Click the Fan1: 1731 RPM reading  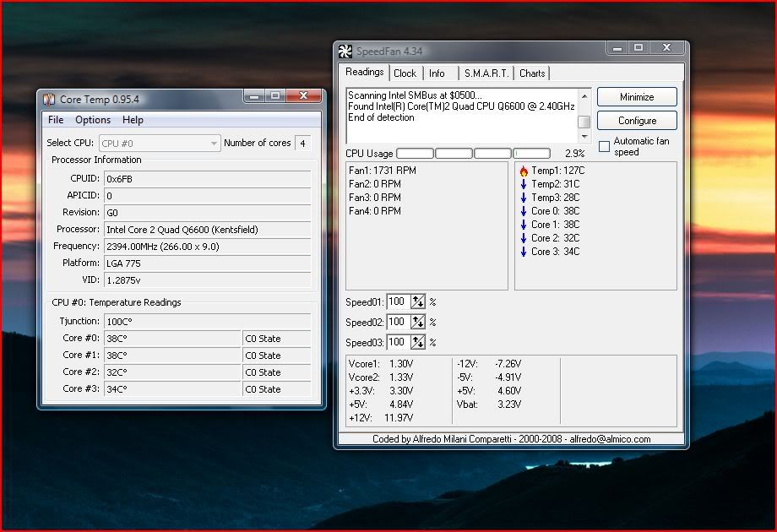click(382, 171)
